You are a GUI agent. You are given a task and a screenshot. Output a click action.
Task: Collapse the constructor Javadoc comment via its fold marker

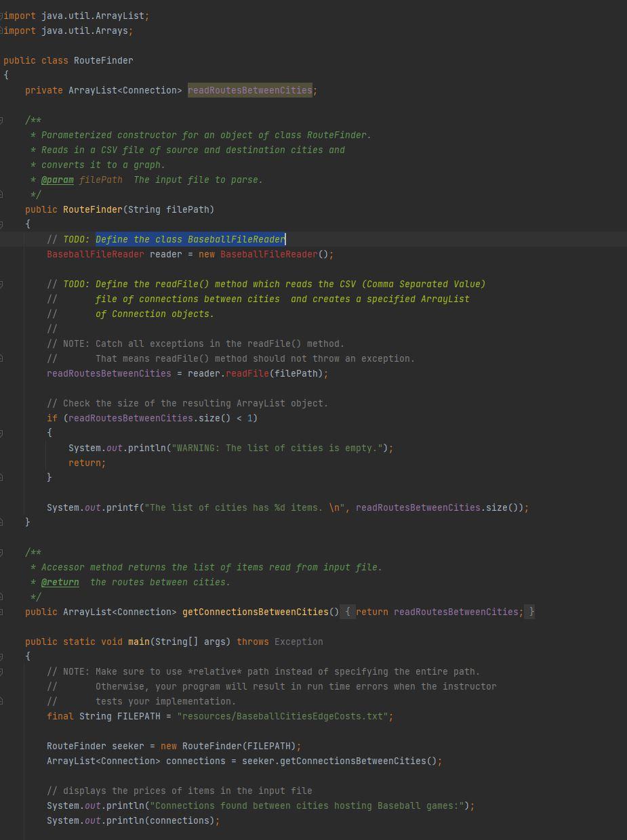(x=1, y=120)
